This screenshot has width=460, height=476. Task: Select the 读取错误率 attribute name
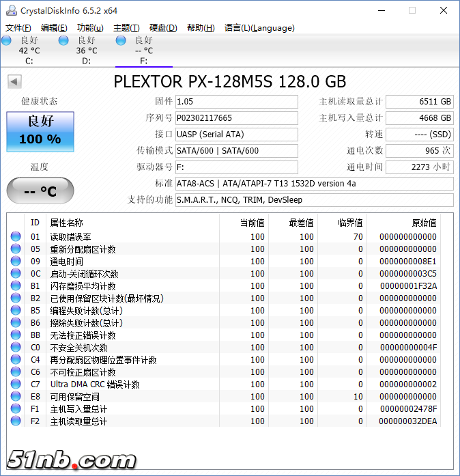tap(71, 236)
